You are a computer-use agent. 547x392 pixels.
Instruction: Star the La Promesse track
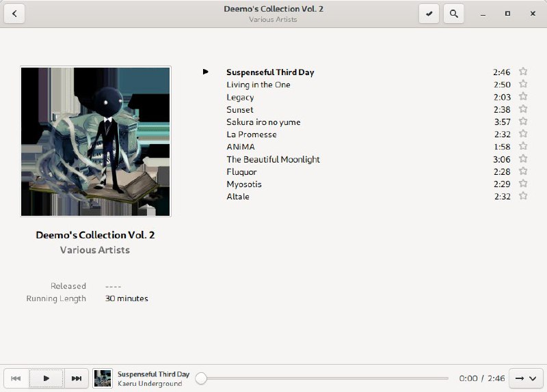pyautogui.click(x=523, y=134)
